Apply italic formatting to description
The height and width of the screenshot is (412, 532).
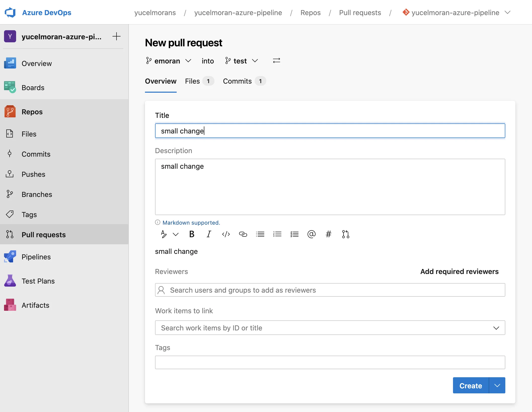pyautogui.click(x=209, y=234)
